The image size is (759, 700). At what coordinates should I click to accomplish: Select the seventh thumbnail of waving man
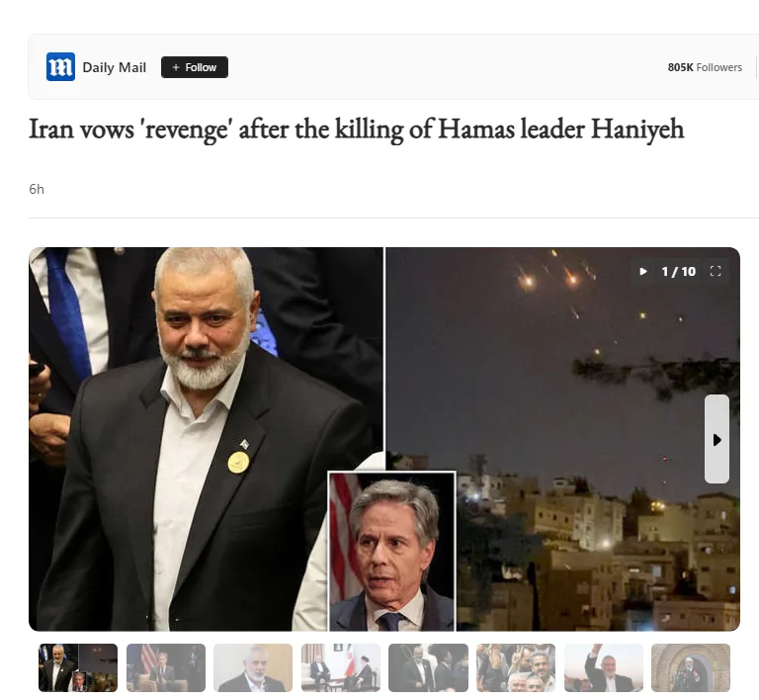pyautogui.click(x=604, y=667)
